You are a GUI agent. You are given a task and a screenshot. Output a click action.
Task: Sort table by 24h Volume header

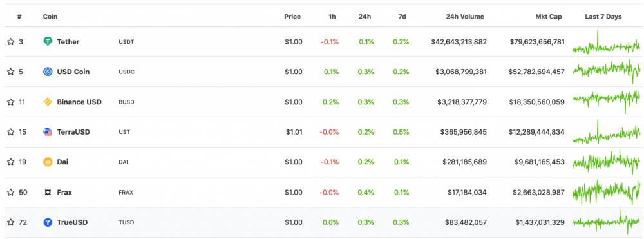click(465, 17)
